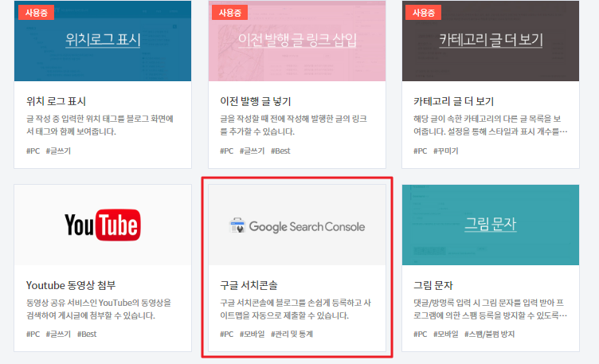Click the 이전 발행 글 넣기 description text
This screenshot has height=364, width=599.
coord(293,125)
